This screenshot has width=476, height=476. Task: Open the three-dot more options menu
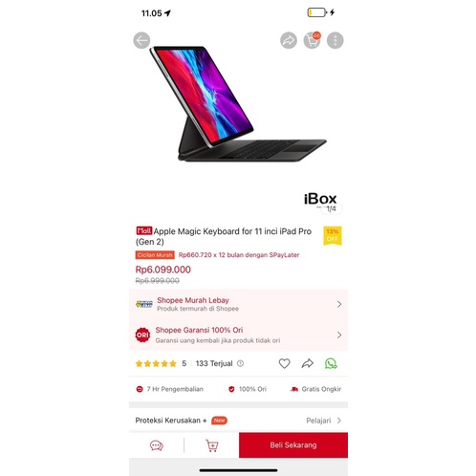pyautogui.click(x=335, y=40)
